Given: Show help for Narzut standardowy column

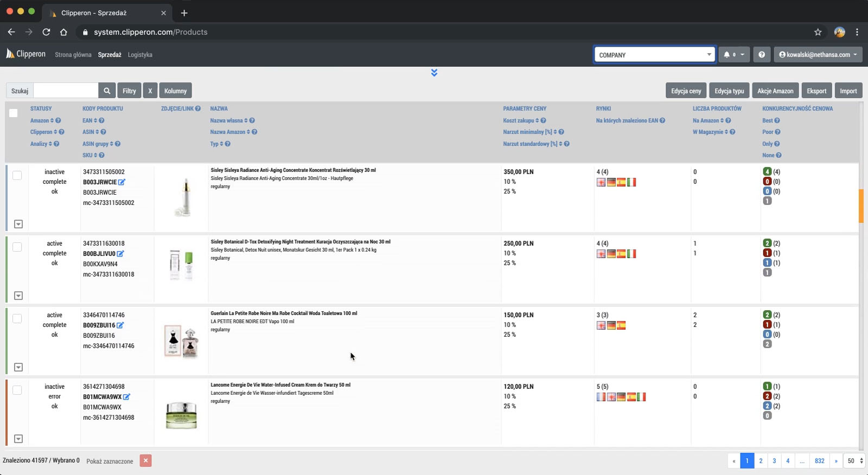Looking at the screenshot, I should coord(566,144).
